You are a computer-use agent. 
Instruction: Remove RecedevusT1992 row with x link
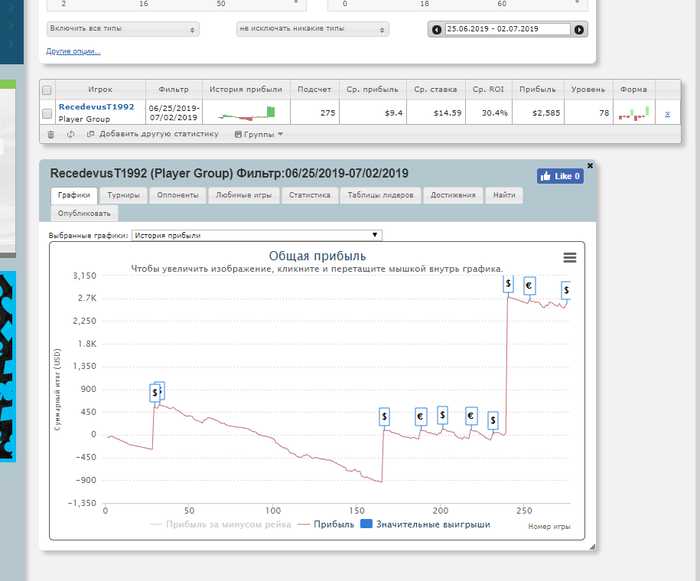click(x=667, y=113)
